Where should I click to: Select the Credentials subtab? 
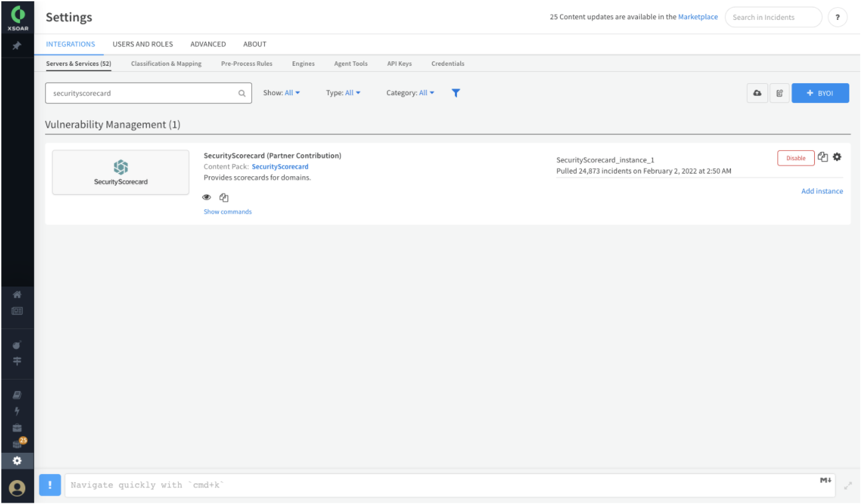point(448,64)
